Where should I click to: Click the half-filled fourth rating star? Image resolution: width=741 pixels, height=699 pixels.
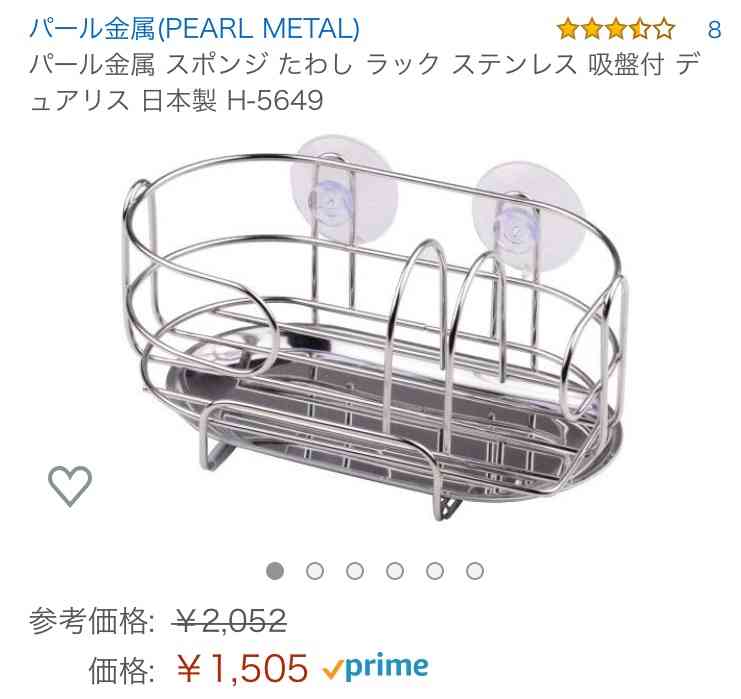(x=640, y=29)
